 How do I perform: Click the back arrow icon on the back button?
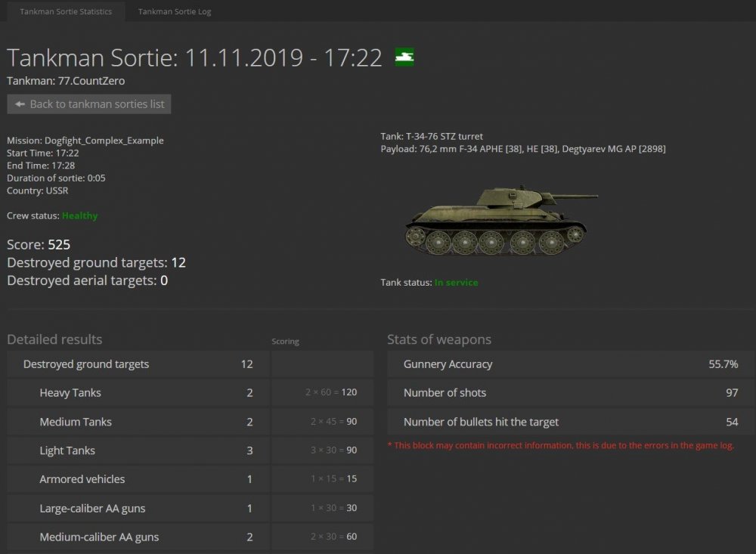tap(19, 104)
